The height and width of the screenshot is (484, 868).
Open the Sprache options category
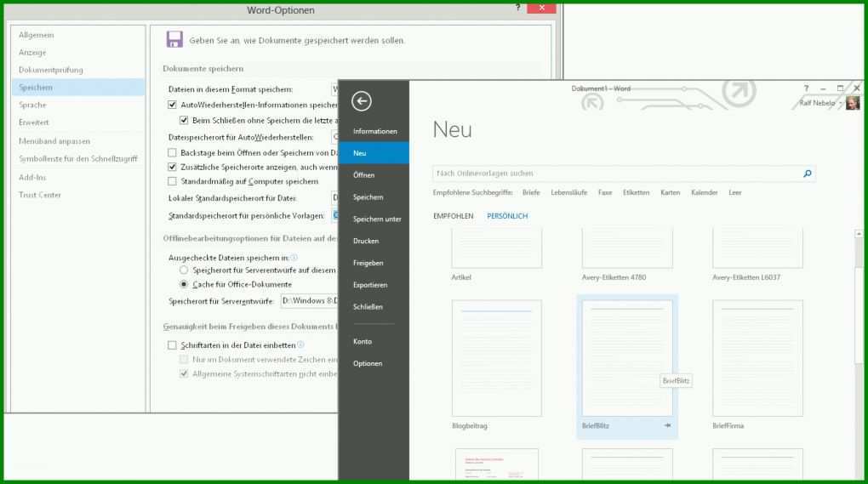(x=78, y=105)
